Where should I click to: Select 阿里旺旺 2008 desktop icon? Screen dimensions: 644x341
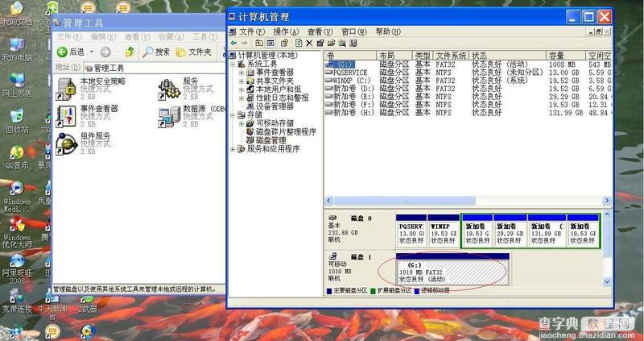17,268
